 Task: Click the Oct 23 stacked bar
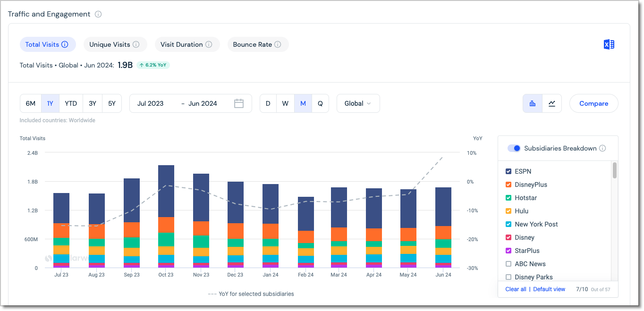click(x=166, y=217)
